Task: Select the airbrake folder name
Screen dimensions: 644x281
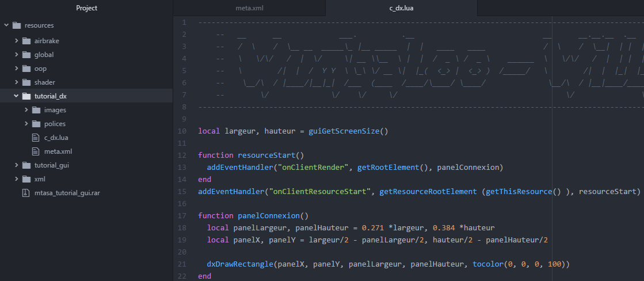Action: point(47,41)
